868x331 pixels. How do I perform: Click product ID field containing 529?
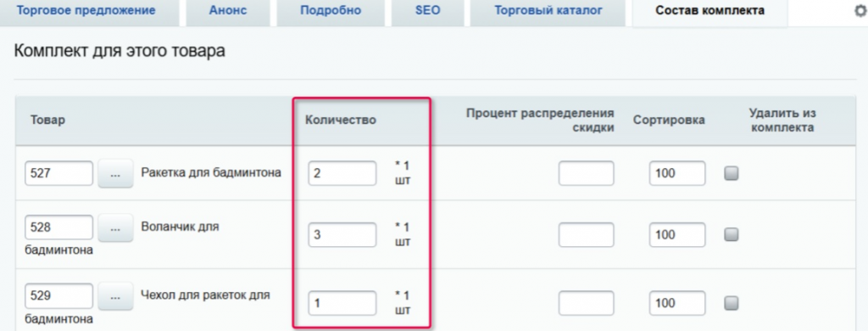(59, 296)
